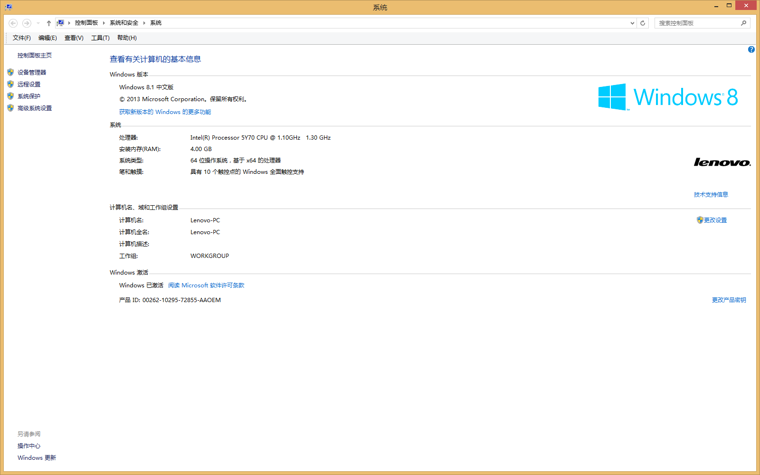
Task: Click 阅读 Microsoft 软件许可条款 link
Action: click(206, 285)
